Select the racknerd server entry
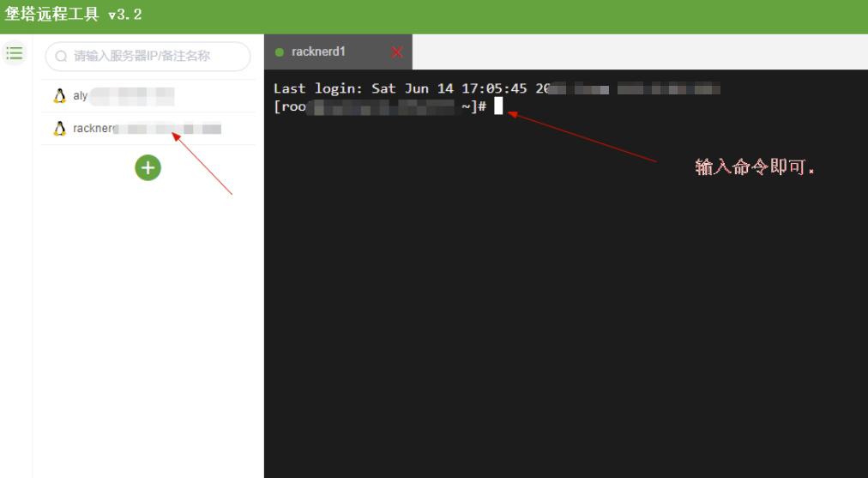Screen dimensions: 868x478 point(148,129)
